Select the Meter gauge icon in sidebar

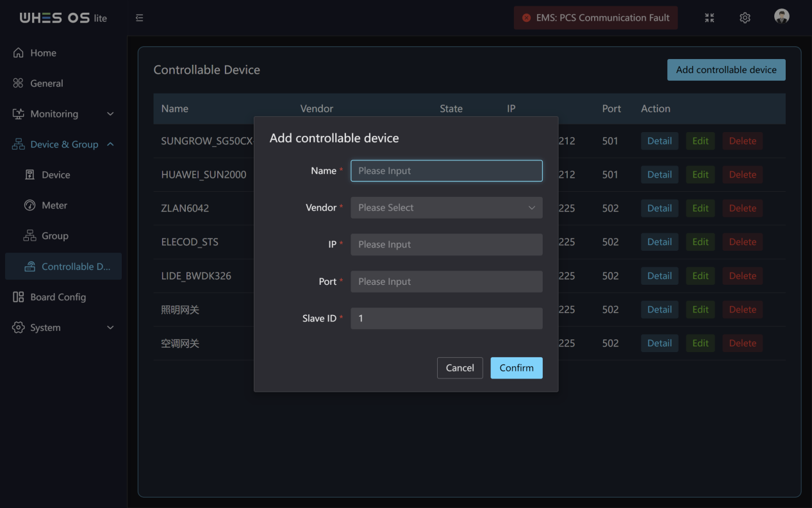point(29,205)
